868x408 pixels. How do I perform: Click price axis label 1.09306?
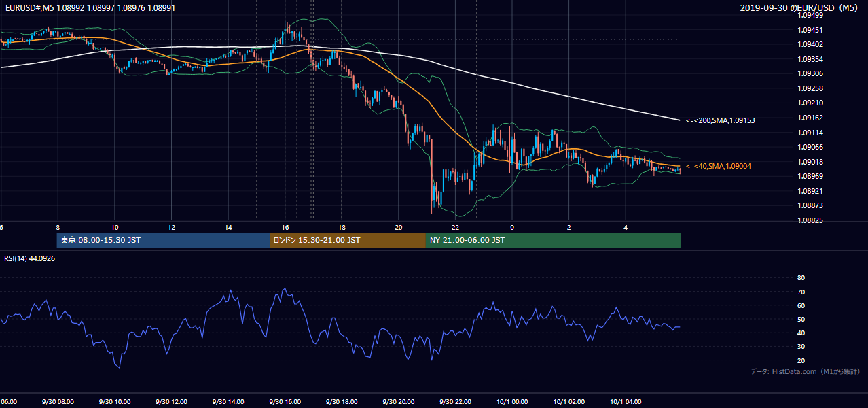[x=810, y=74]
